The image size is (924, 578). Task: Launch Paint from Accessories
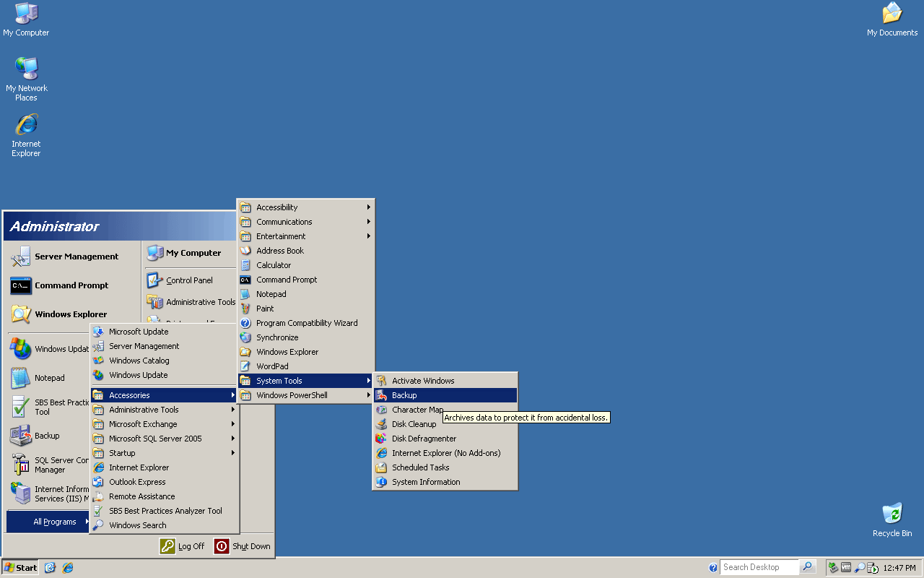[x=305, y=309]
